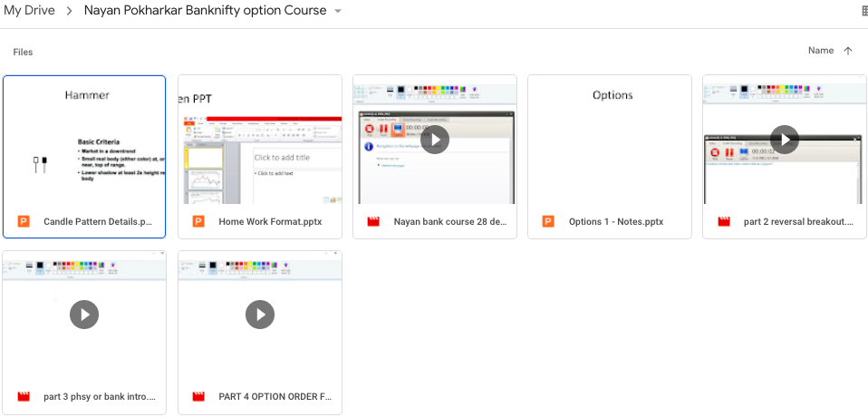Screen dimensions: 868x417
Task: Go to My Drive in breadcrumb
Action: coord(28,11)
